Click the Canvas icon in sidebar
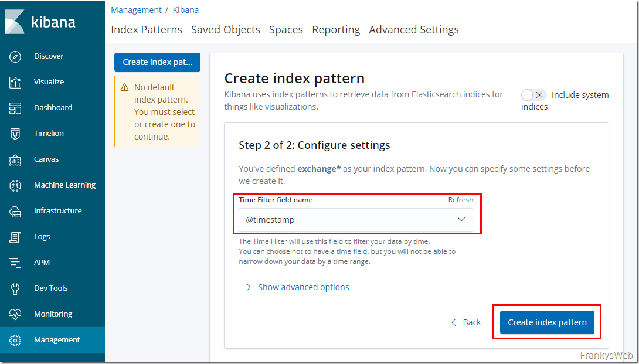639x364 pixels. pyautogui.click(x=16, y=159)
